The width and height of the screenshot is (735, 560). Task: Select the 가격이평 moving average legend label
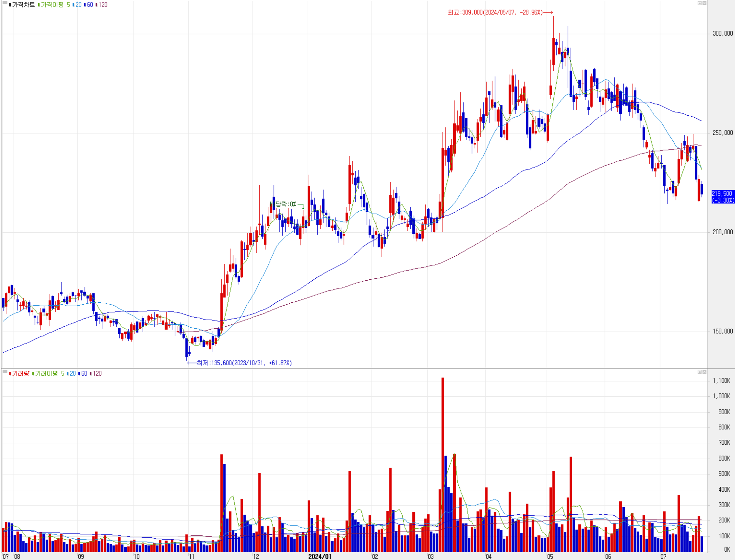click(52, 5)
